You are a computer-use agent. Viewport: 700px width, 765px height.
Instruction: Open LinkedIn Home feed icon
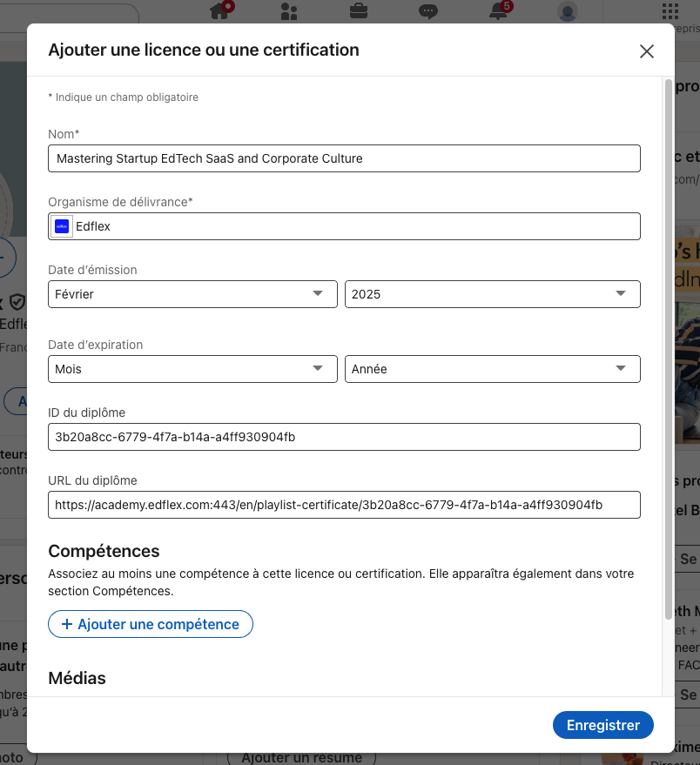[219, 10]
